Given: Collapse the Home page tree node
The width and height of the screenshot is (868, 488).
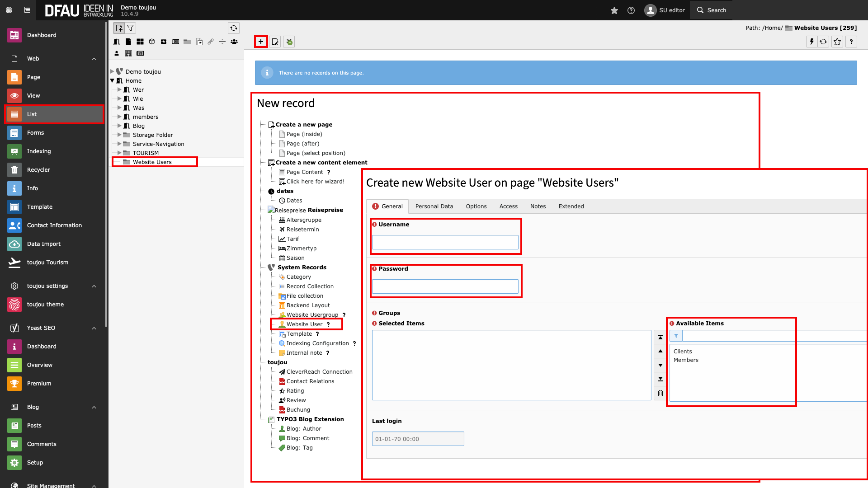Looking at the screenshot, I should click(112, 80).
